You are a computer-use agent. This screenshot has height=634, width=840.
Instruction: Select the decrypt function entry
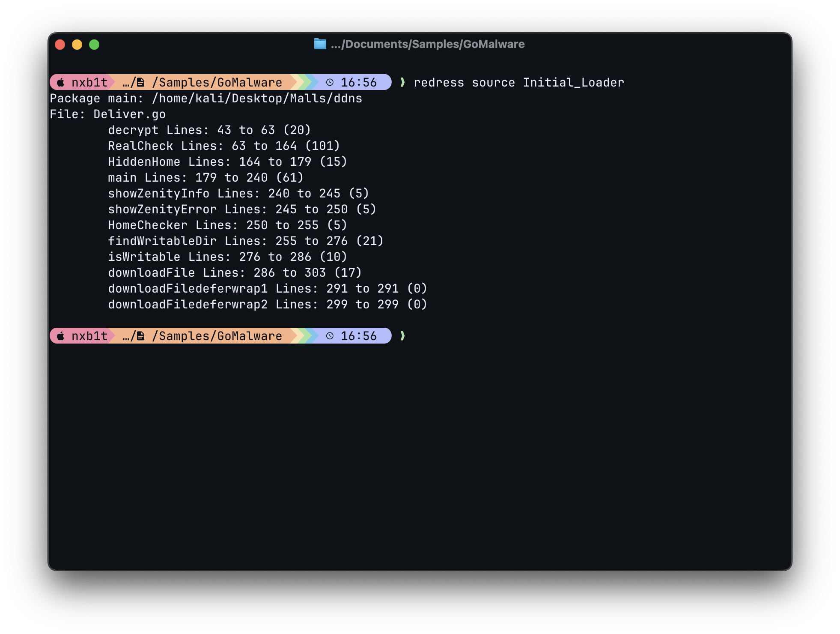click(210, 130)
